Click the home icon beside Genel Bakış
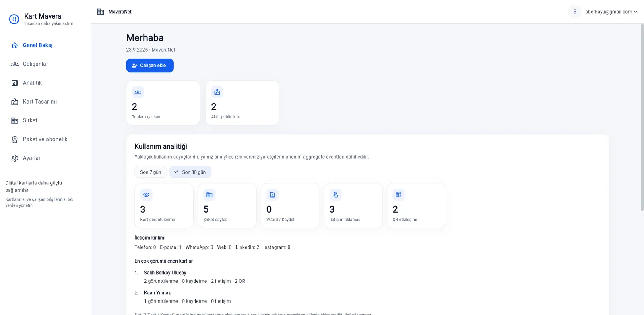This screenshot has height=315, width=644. (15, 45)
